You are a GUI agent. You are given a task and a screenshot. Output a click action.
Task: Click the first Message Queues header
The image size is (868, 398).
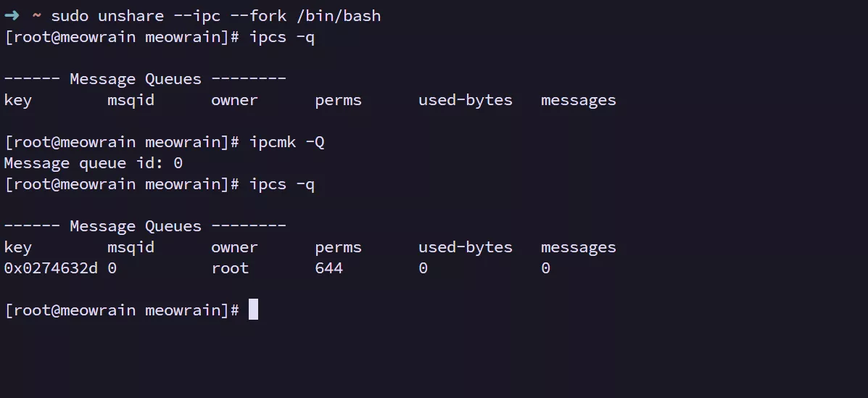145,79
